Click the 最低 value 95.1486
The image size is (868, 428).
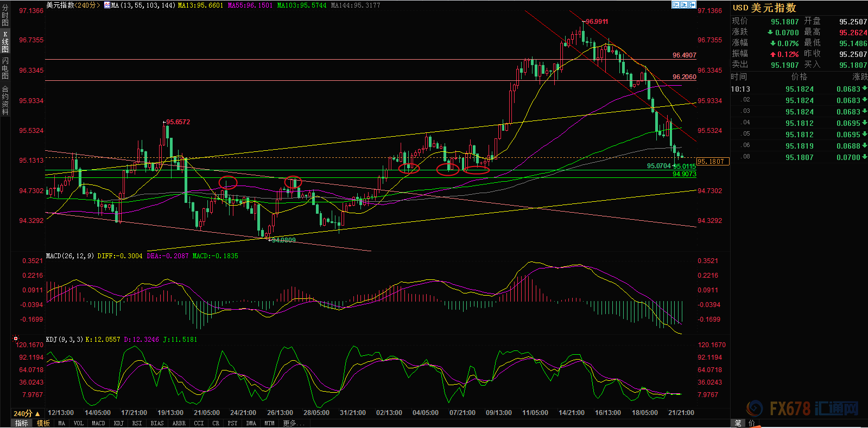click(853, 43)
